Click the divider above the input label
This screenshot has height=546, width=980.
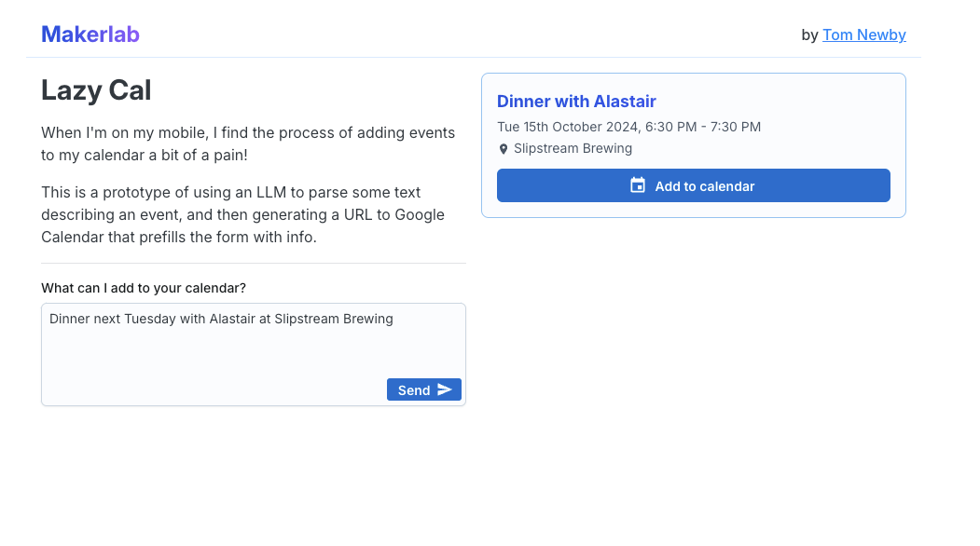click(x=253, y=264)
